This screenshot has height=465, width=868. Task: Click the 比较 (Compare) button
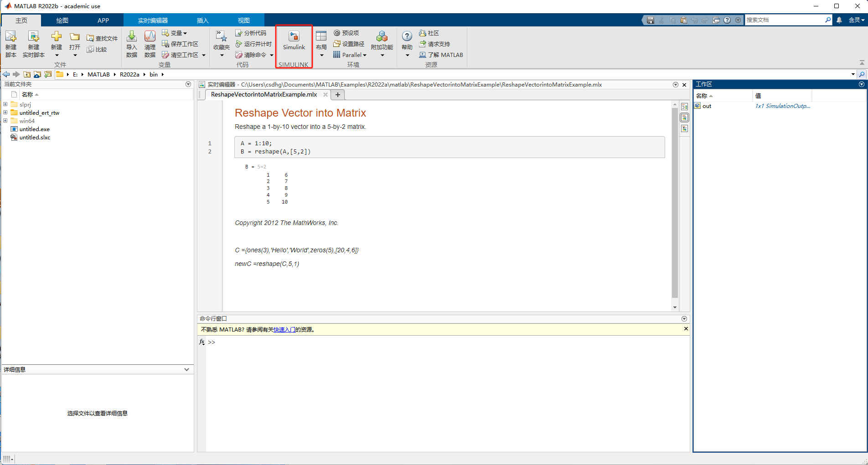click(x=97, y=49)
